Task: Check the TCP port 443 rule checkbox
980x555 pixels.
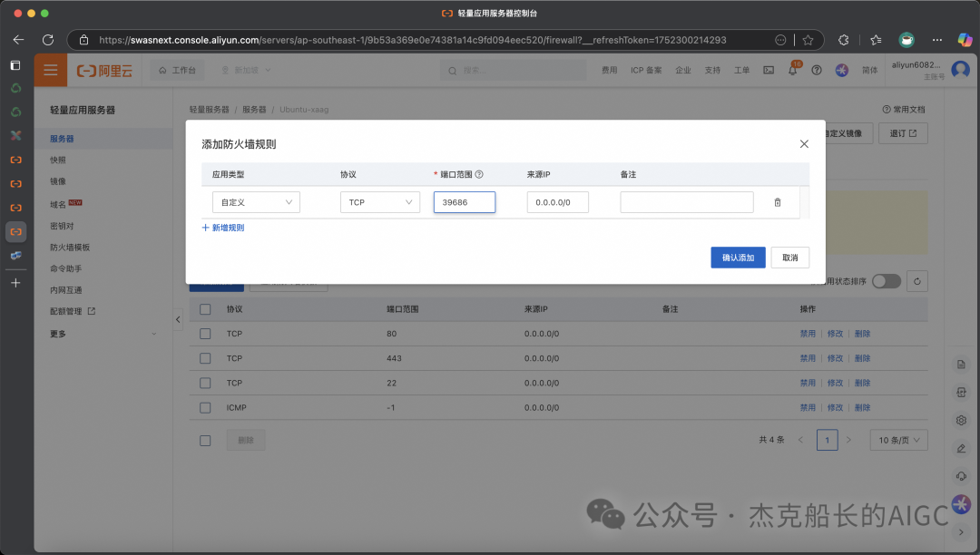Action: [205, 358]
